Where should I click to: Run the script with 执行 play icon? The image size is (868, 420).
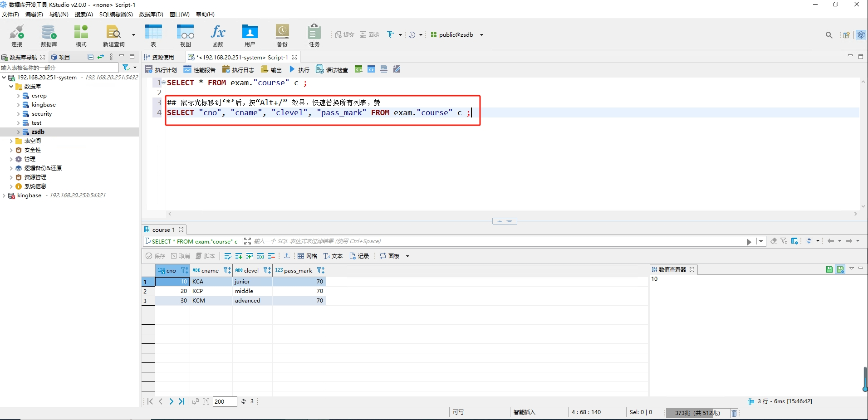click(299, 69)
